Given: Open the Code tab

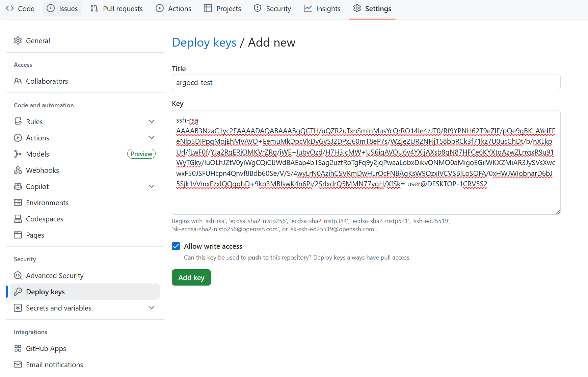Looking at the screenshot, I should click(x=20, y=8).
